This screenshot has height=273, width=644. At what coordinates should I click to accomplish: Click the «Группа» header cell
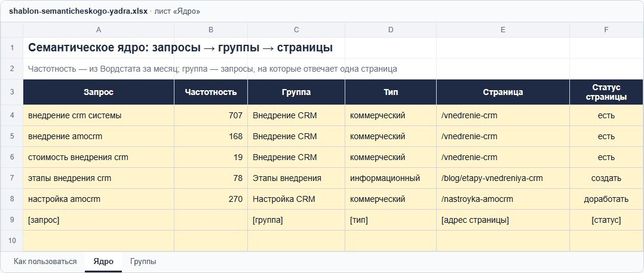pos(296,92)
